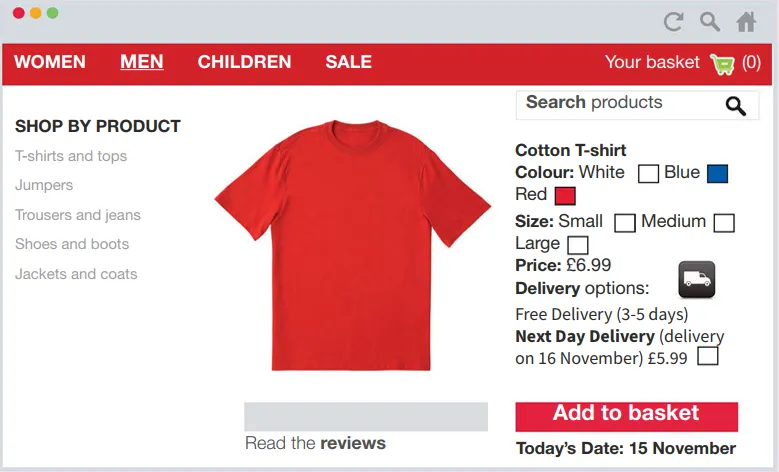This screenshot has width=779, height=472.
Task: Open the green shopping basket icon
Action: pyautogui.click(x=722, y=63)
